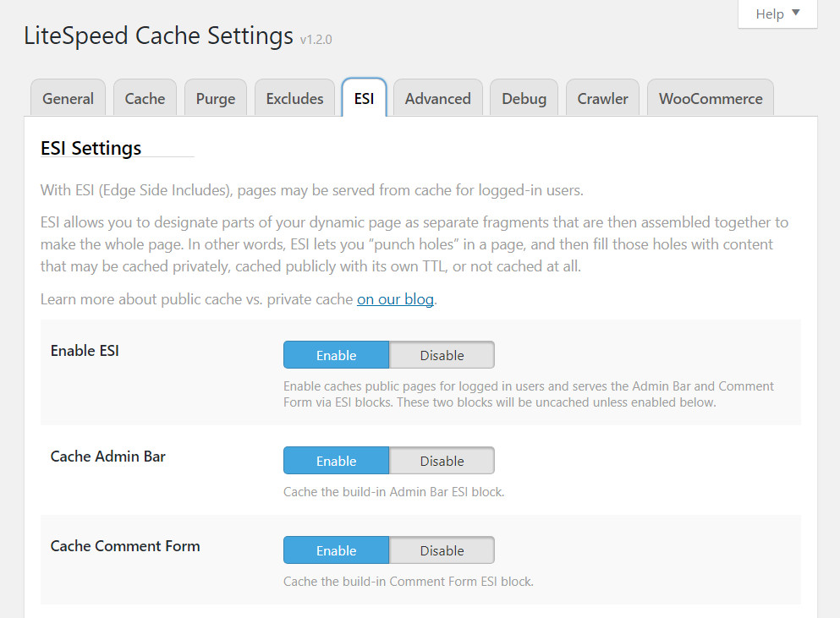Click the ESI Settings heading
This screenshot has width=840, height=618.
tap(91, 148)
